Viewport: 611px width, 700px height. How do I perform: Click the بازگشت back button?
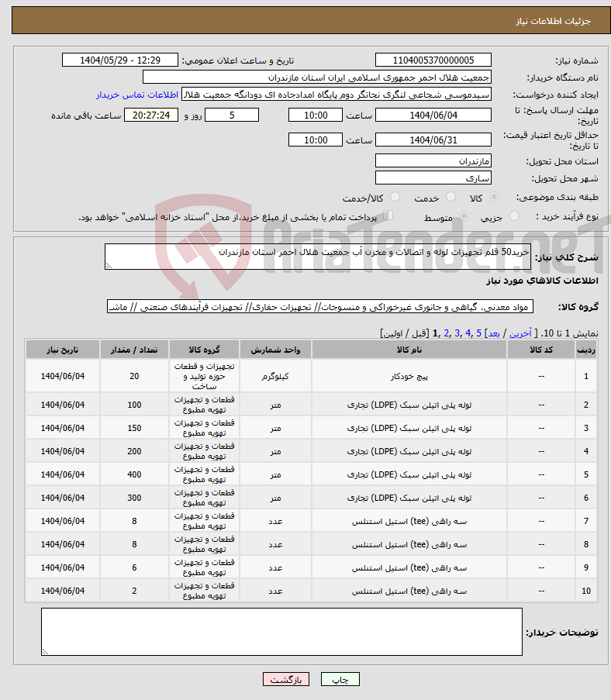pos(286,679)
